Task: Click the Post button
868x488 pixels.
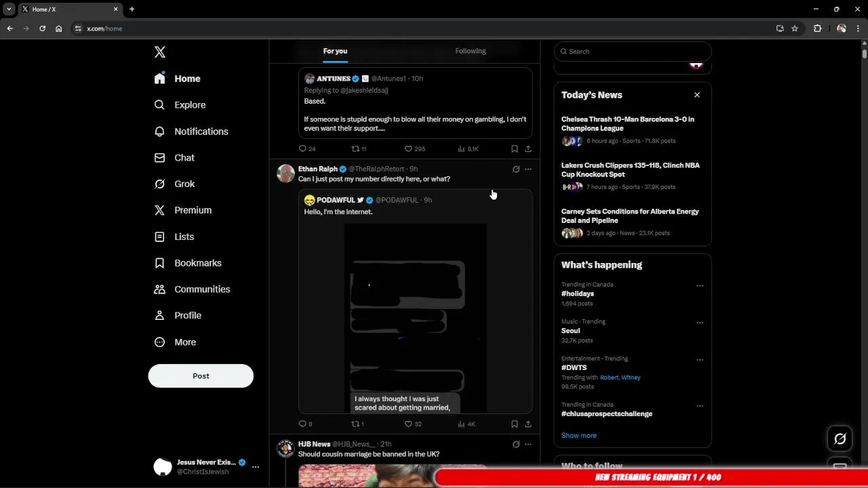Action: [x=201, y=376]
